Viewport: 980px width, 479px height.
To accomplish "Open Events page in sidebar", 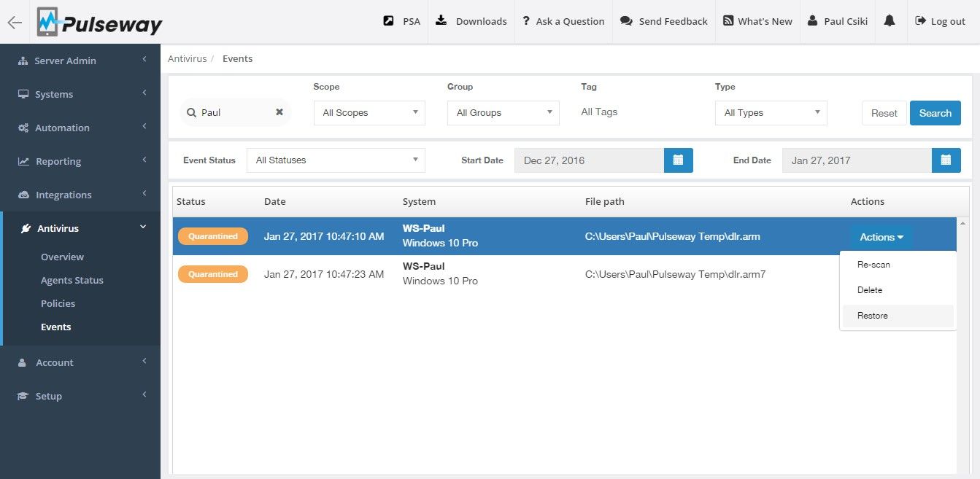I will 55,327.
